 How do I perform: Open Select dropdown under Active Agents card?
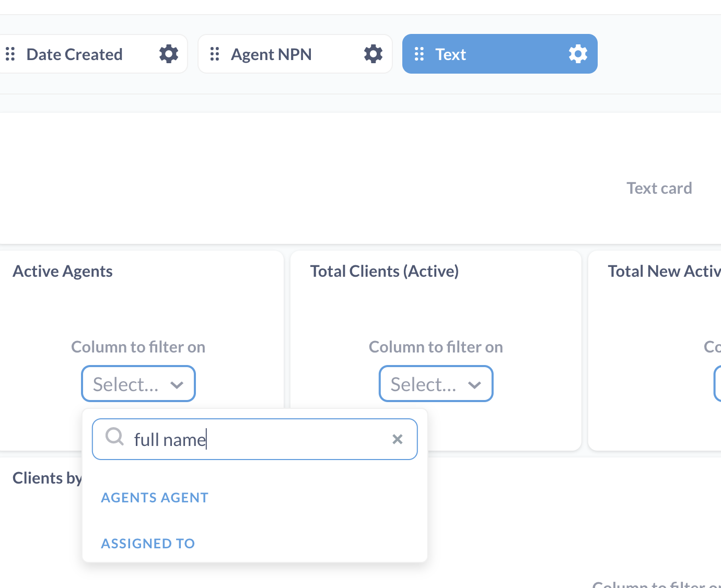(138, 384)
